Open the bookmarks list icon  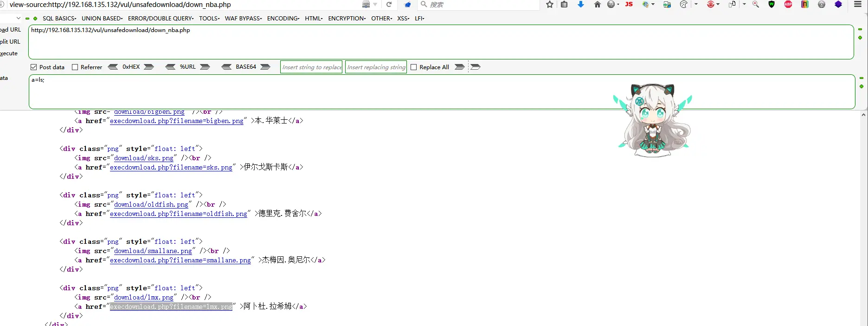click(x=564, y=4)
